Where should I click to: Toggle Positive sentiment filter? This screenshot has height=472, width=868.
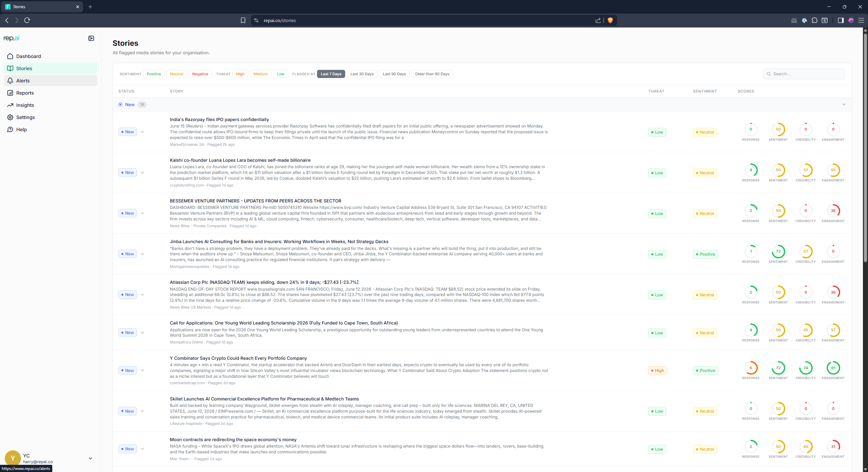point(154,74)
